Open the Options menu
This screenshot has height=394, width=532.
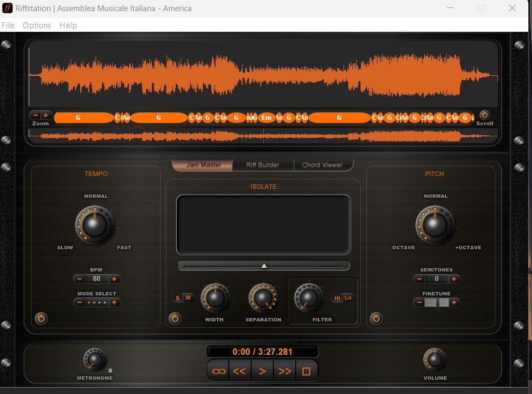pos(37,25)
